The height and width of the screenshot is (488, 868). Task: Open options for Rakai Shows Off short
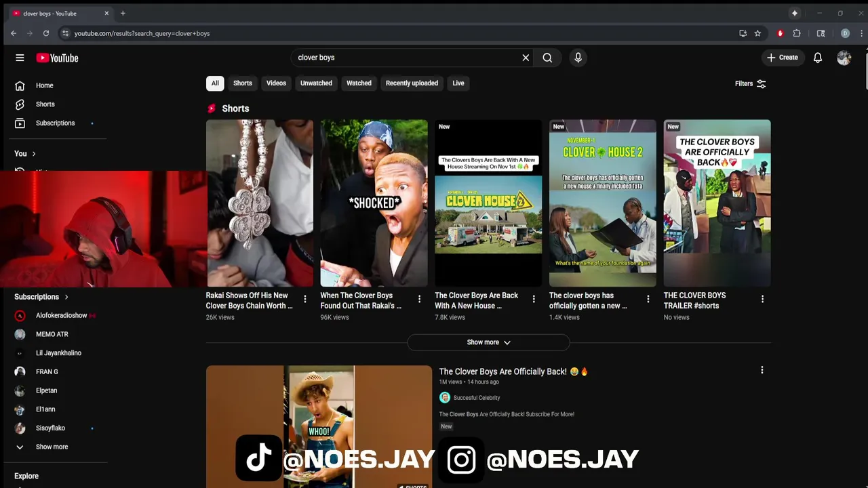305,299
